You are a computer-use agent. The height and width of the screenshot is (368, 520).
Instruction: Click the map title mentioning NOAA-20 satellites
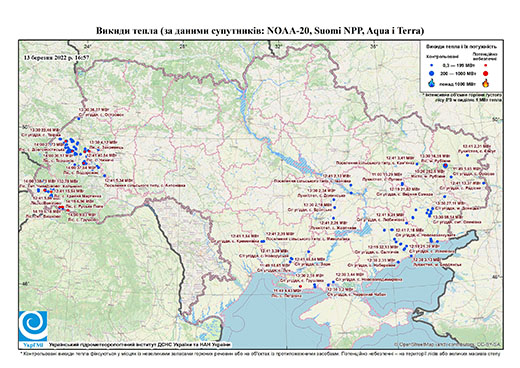[260, 31]
